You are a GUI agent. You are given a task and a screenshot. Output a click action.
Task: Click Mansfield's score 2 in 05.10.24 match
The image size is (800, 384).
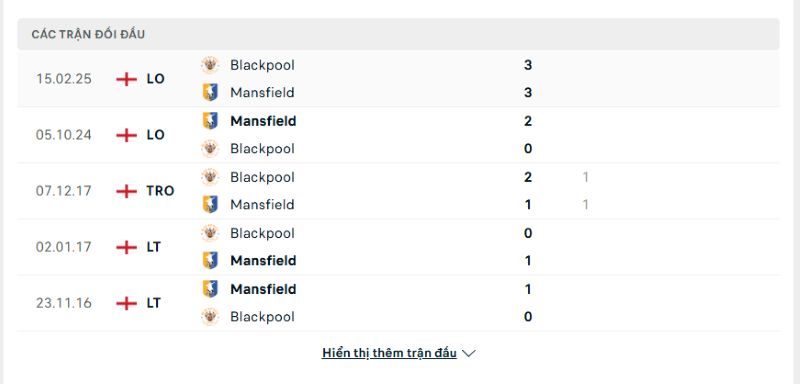tap(528, 121)
